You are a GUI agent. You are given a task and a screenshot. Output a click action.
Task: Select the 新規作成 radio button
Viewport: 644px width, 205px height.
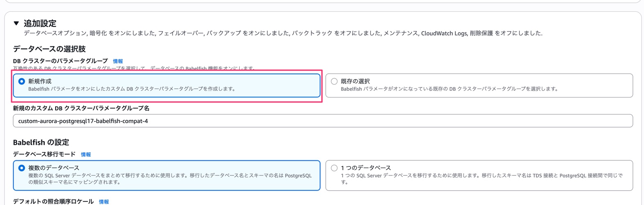click(22, 82)
